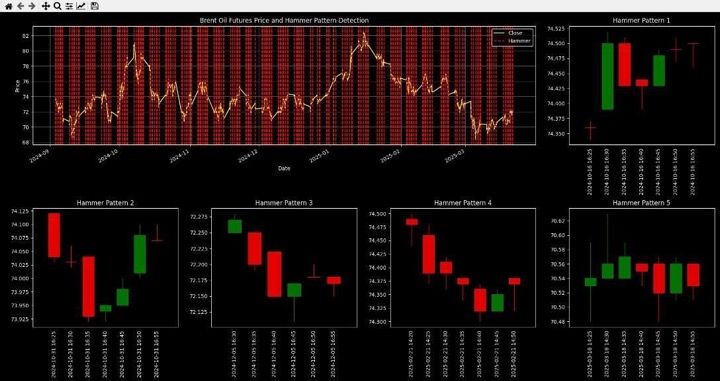This screenshot has width=720, height=381.
Task: Click the 'Brent Oil Futures Price and Hammer Pattern Detection' title
Action: pyautogui.click(x=284, y=21)
